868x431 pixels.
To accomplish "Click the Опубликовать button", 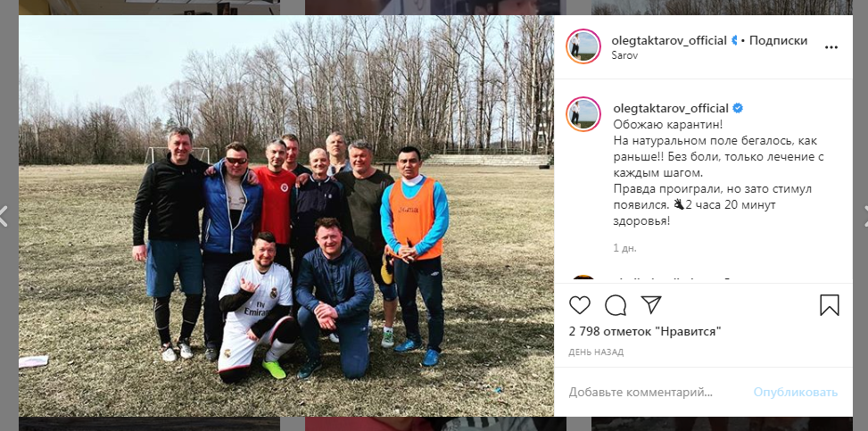I will pyautogui.click(x=796, y=393).
